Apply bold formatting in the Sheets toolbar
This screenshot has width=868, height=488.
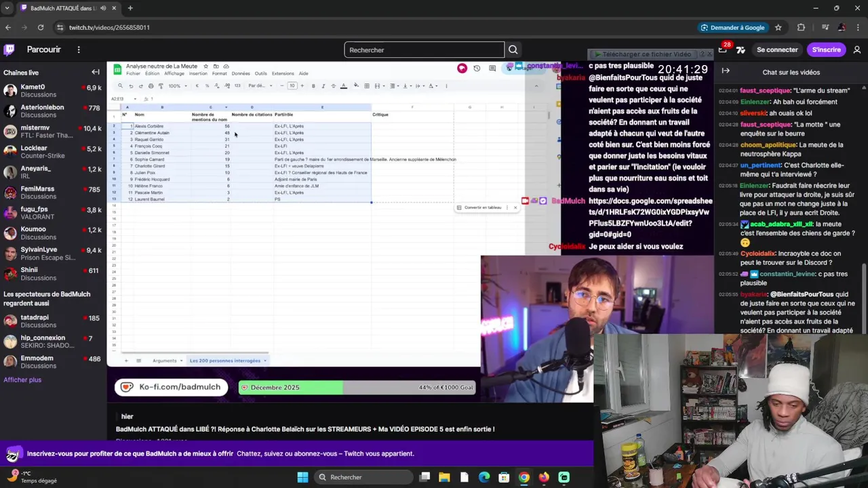click(313, 86)
